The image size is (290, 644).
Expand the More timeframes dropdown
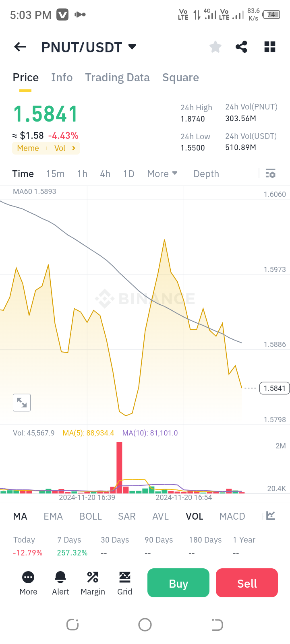(x=162, y=174)
